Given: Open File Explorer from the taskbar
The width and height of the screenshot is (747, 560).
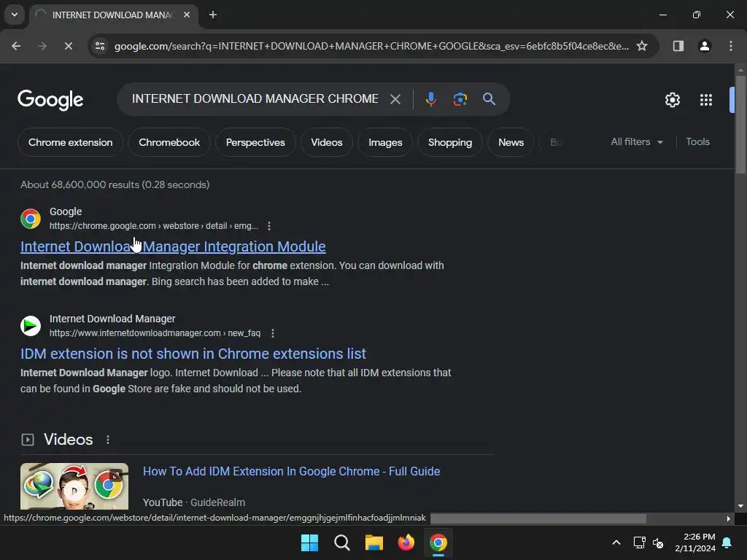Looking at the screenshot, I should point(374,542).
